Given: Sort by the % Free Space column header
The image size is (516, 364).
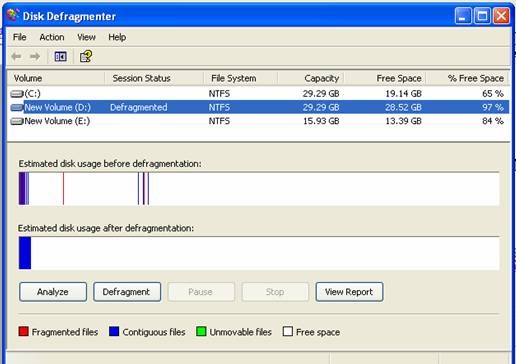Looking at the screenshot, I should [468, 78].
